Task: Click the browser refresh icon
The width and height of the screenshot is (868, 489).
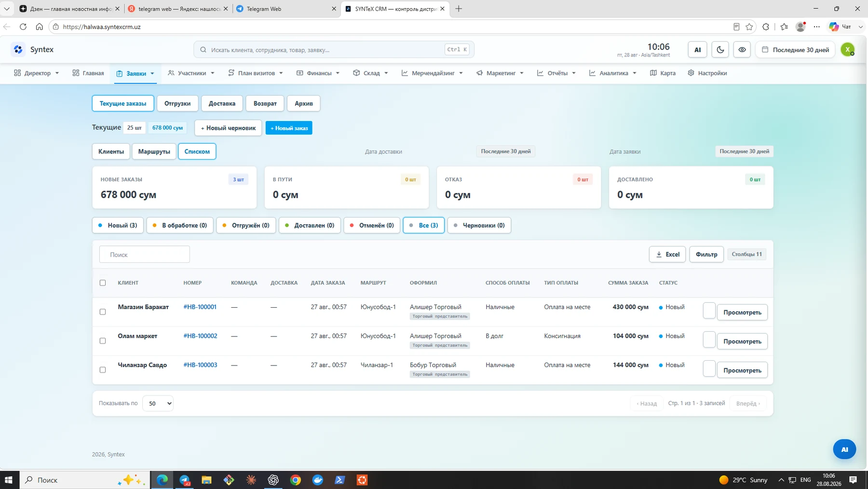Action: tap(23, 27)
